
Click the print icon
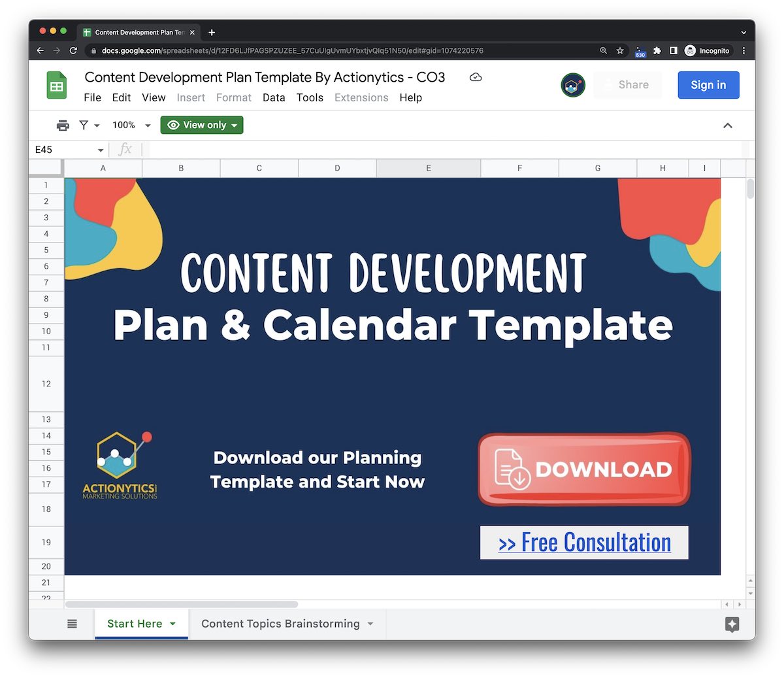(x=63, y=125)
